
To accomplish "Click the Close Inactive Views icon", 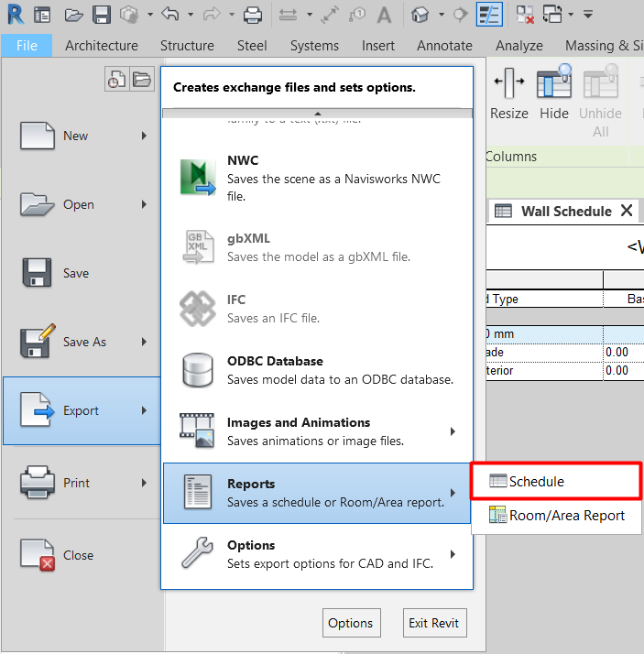I will [525, 15].
